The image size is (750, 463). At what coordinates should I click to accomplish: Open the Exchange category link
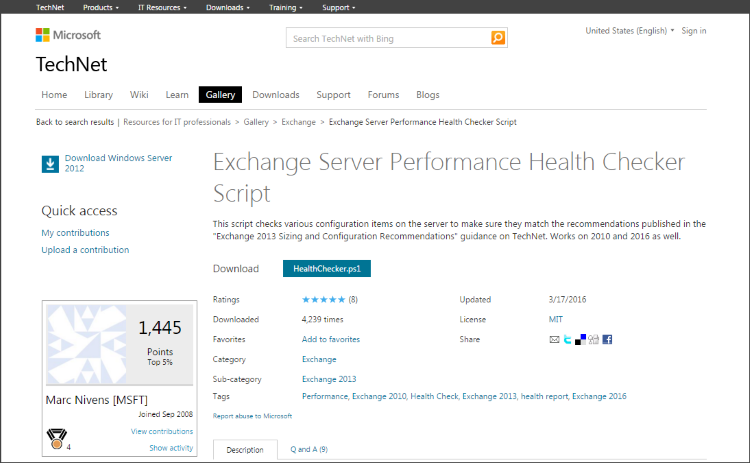pos(319,359)
